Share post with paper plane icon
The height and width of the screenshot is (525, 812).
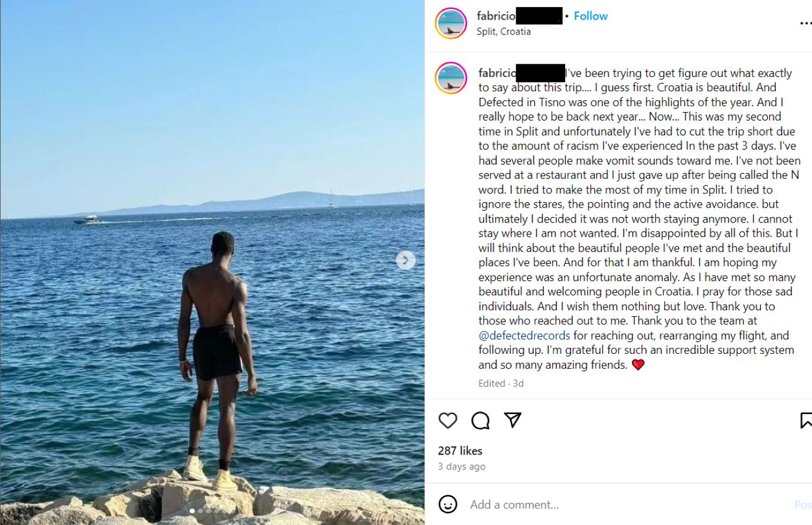[x=513, y=420]
